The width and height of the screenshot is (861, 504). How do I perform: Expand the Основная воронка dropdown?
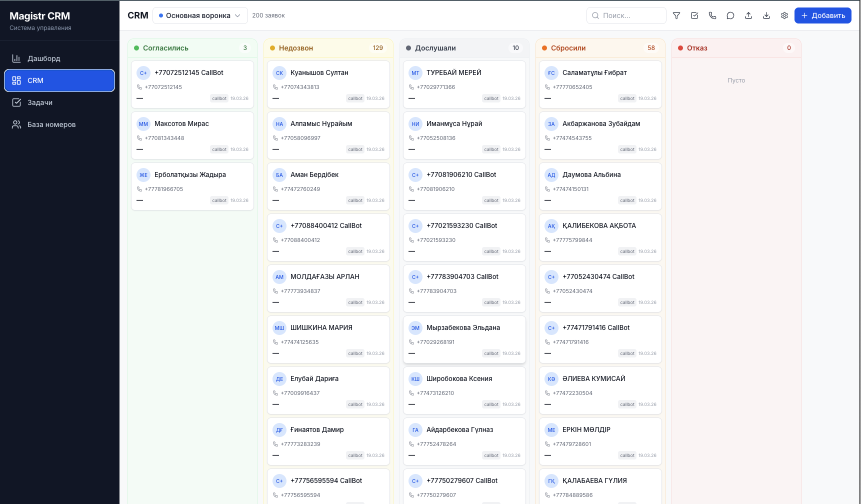pos(200,15)
